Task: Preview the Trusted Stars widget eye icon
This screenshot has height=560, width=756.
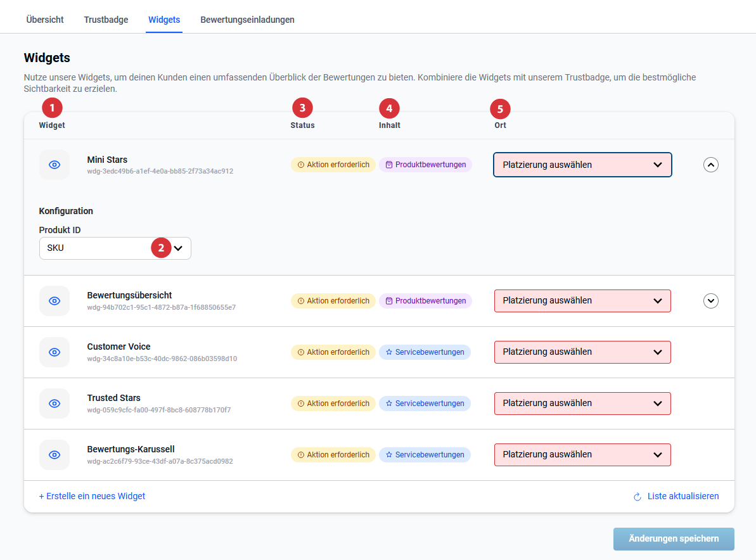Action: pyautogui.click(x=54, y=404)
